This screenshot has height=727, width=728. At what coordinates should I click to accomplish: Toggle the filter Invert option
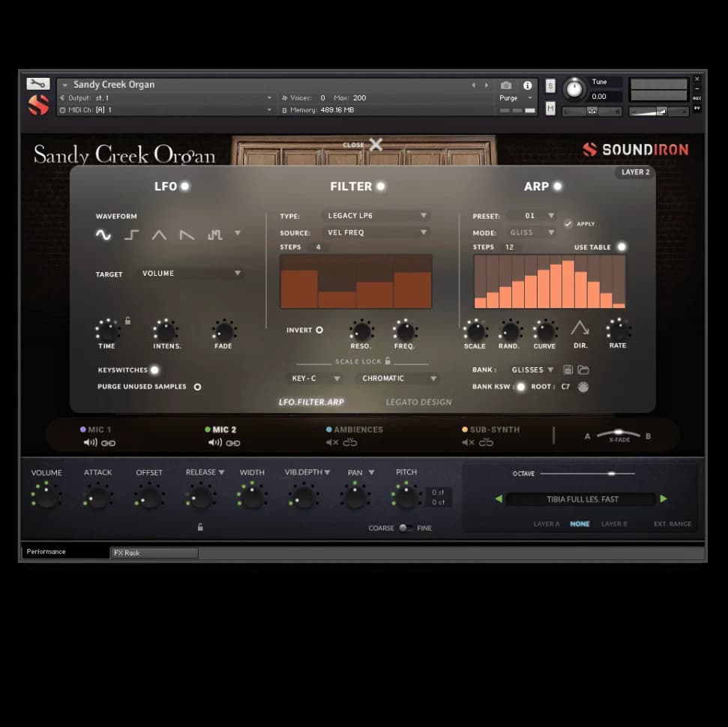[x=319, y=330]
